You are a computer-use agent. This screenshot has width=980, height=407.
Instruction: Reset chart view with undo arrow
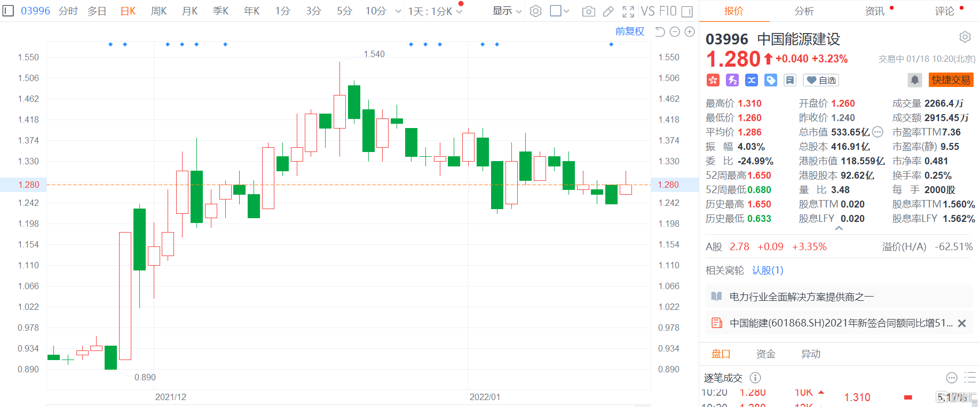[x=660, y=32]
